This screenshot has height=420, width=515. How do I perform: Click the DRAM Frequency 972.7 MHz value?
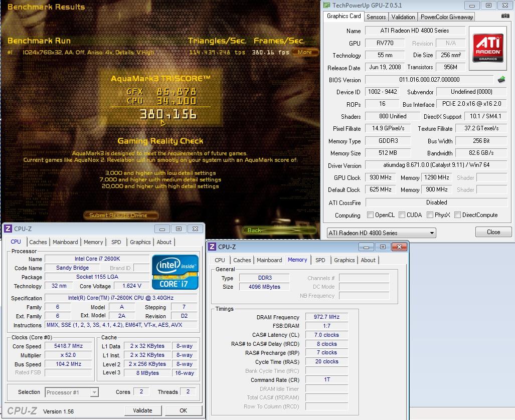pyautogui.click(x=326, y=317)
